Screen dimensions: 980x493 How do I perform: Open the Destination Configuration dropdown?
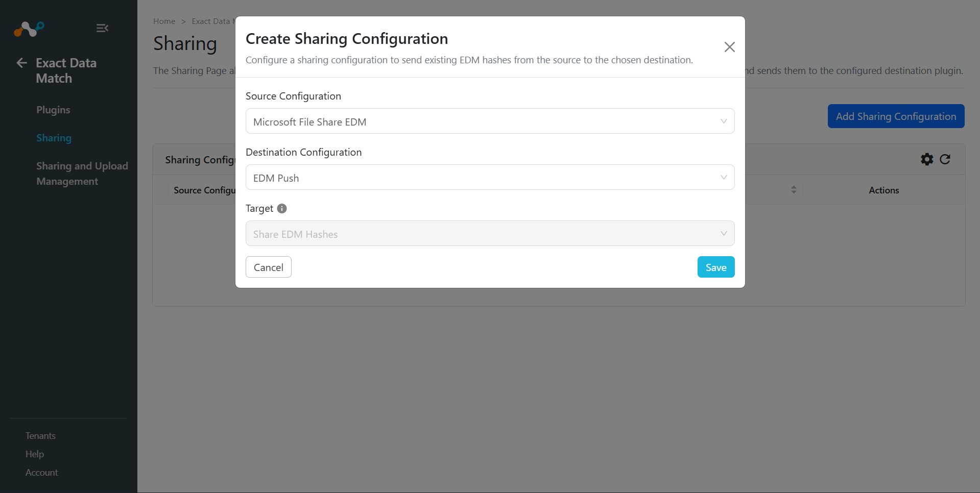coord(490,178)
